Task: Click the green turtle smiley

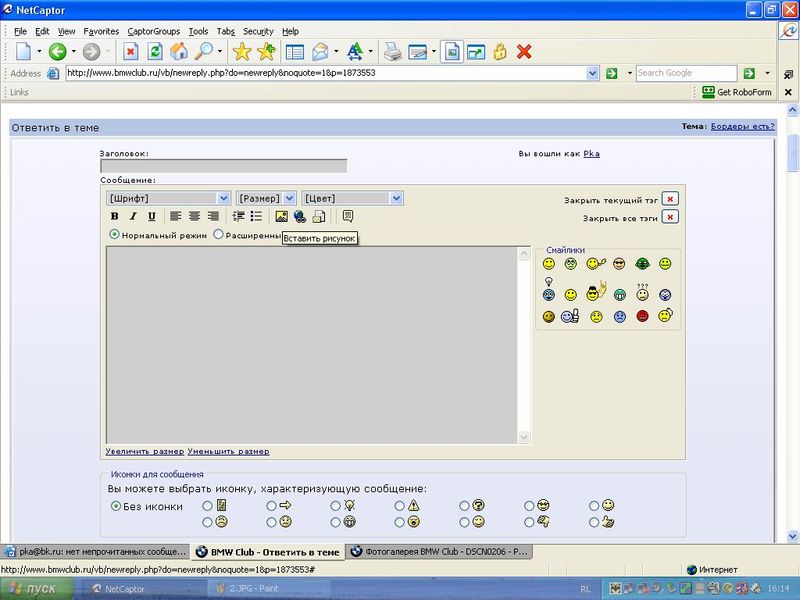Action: click(x=642, y=264)
